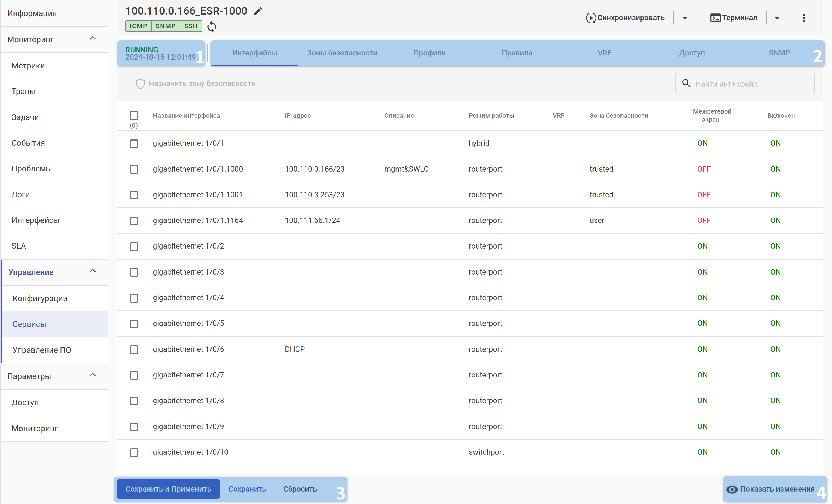Click the Сбросить button
This screenshot has height=504, width=832.
pos(300,489)
